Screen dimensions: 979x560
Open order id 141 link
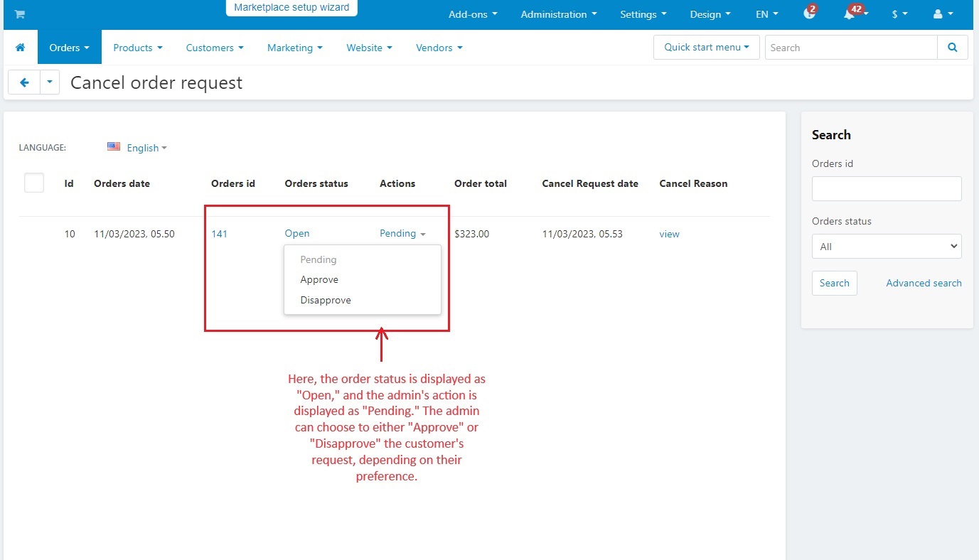coord(219,234)
